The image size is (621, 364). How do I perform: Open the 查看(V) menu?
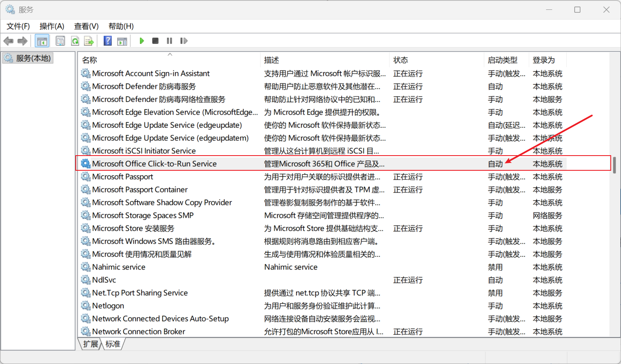[x=86, y=26]
